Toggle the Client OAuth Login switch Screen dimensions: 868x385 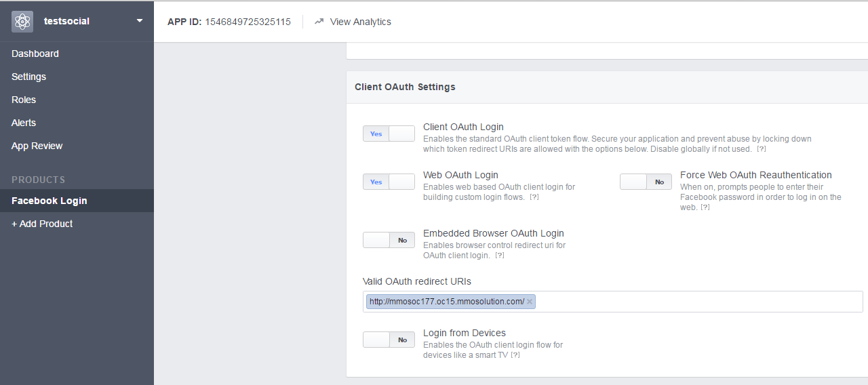coord(389,134)
